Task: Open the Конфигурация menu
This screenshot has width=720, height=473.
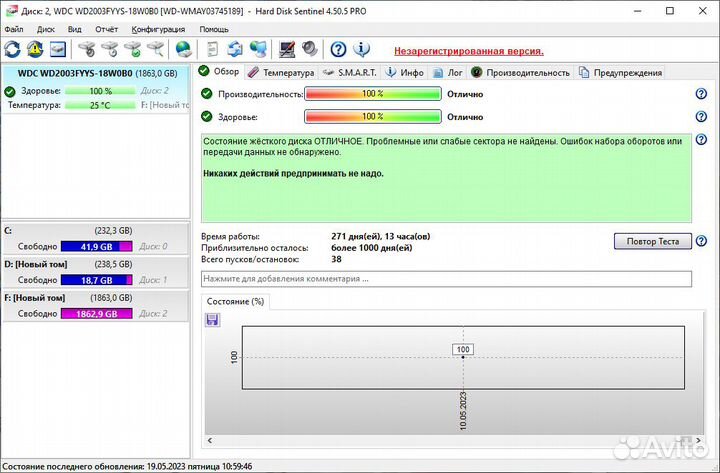Action: (x=158, y=29)
